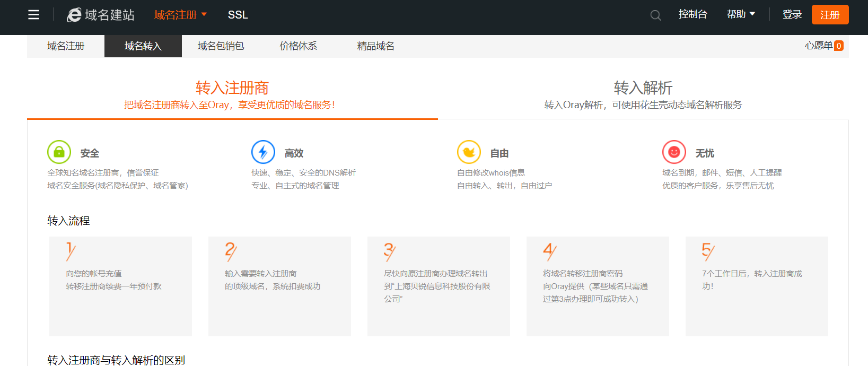Open the hamburger menu icon
The image size is (868, 366).
coord(33,15)
